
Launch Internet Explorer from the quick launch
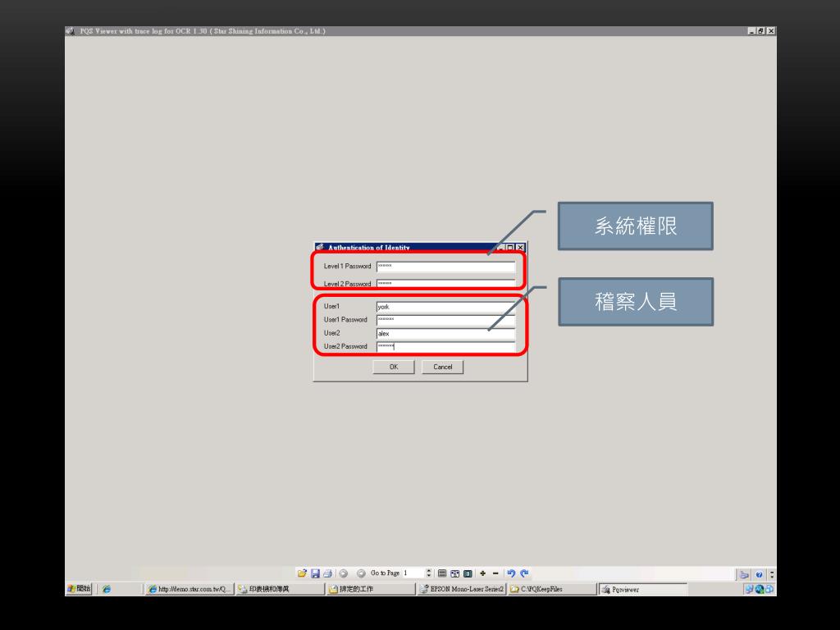[x=107, y=589]
